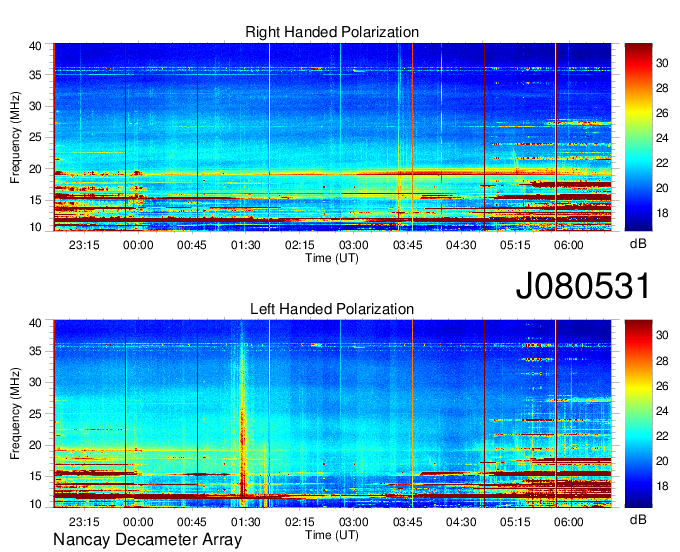
Task: Click the 26 dB mark on Right Handed colorbar
Action: (x=662, y=113)
